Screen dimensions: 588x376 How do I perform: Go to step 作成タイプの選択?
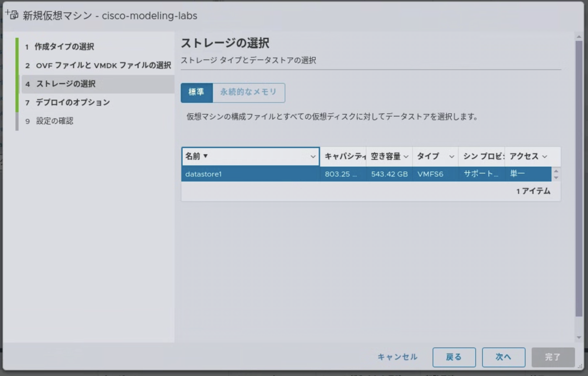pyautogui.click(x=65, y=47)
